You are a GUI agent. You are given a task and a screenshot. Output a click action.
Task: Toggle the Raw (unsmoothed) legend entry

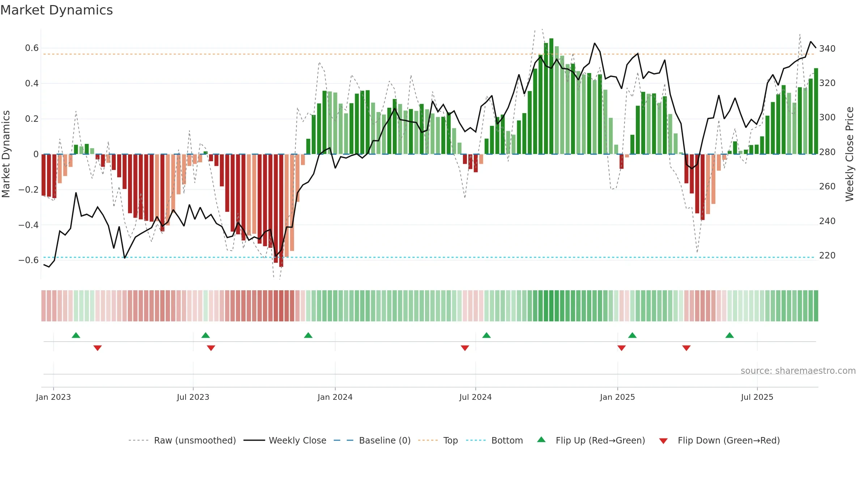[x=182, y=440]
